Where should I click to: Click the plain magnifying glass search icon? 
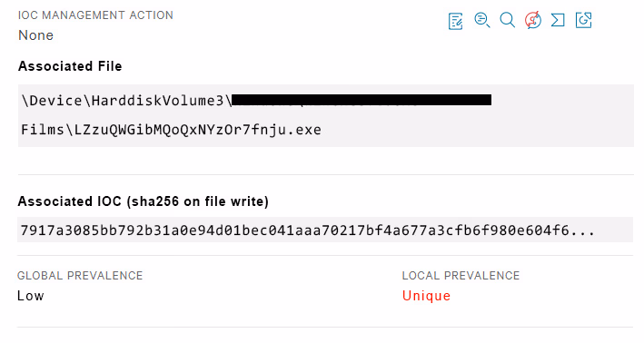[507, 20]
